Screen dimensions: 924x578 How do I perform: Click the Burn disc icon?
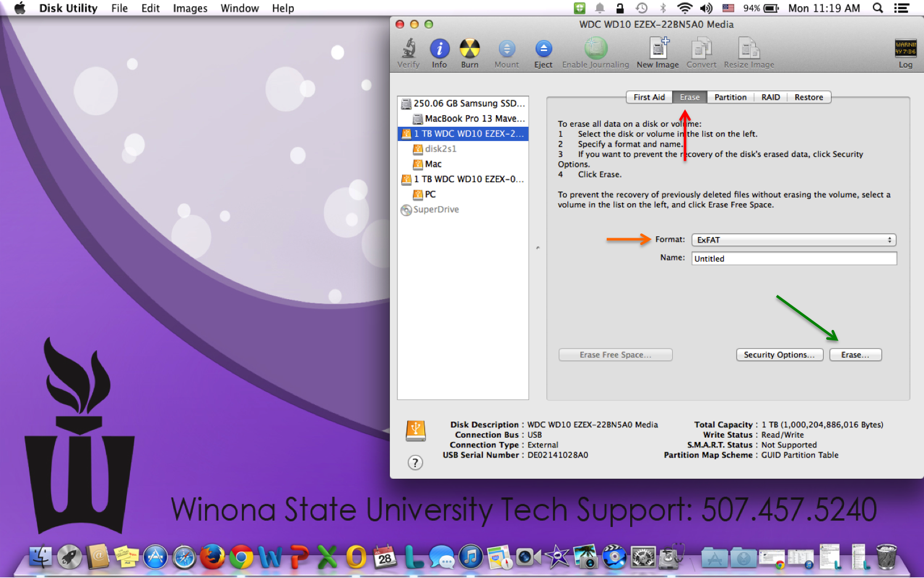click(469, 49)
